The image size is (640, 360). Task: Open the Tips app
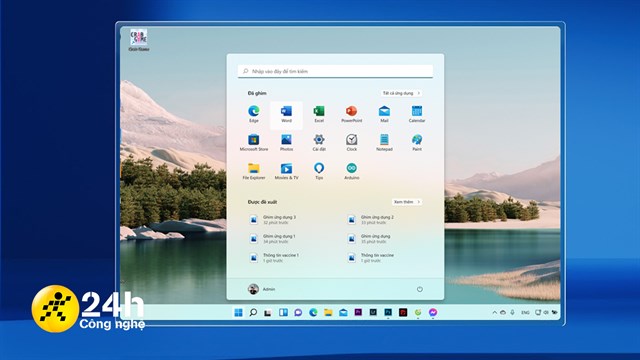click(319, 171)
